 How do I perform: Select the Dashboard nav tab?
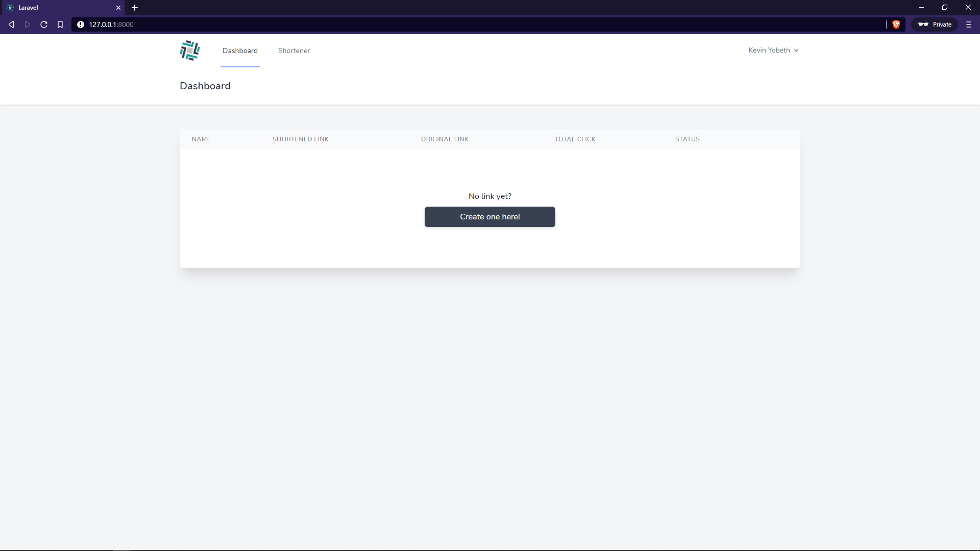(240, 51)
